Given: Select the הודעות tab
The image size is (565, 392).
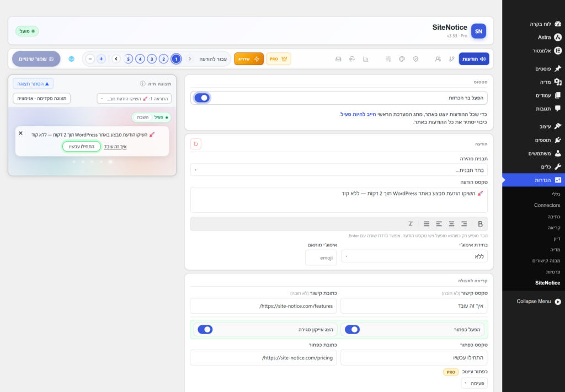Looking at the screenshot, I should [474, 59].
